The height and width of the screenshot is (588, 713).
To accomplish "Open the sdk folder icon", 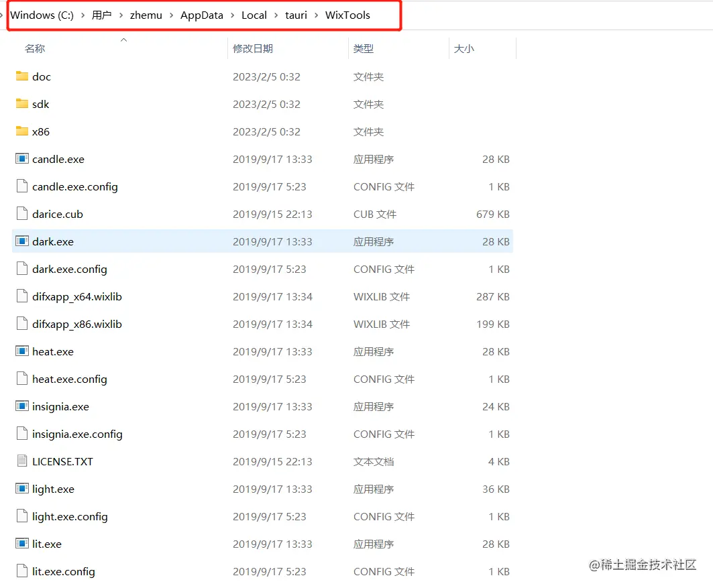I will (22, 104).
